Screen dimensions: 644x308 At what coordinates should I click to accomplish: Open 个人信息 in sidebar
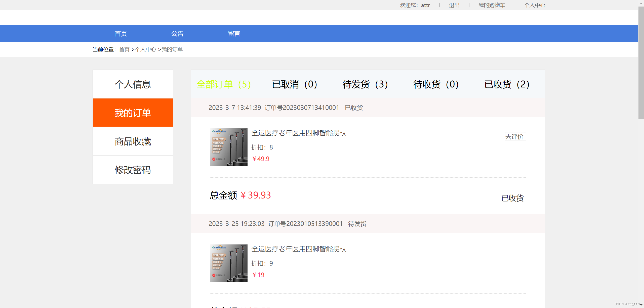pyautogui.click(x=133, y=84)
